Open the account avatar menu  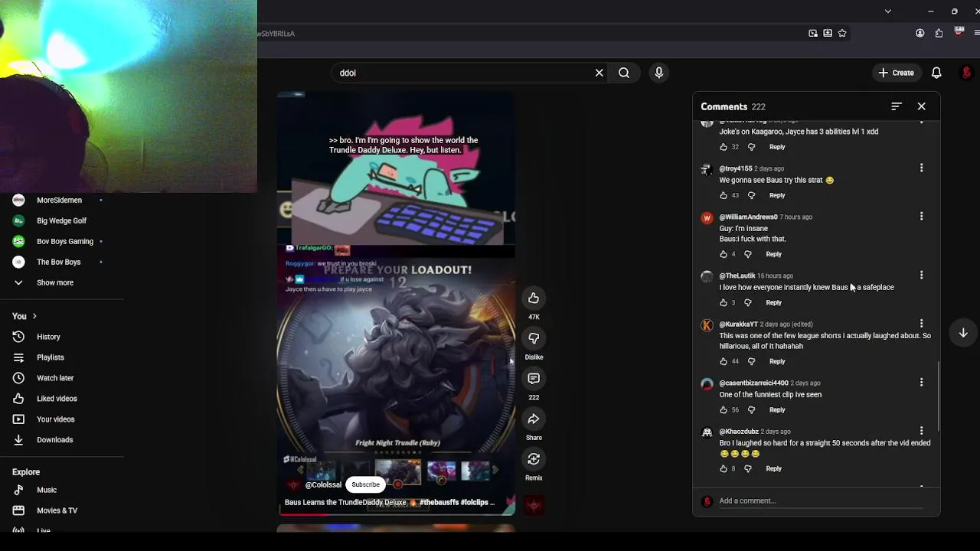tap(966, 73)
